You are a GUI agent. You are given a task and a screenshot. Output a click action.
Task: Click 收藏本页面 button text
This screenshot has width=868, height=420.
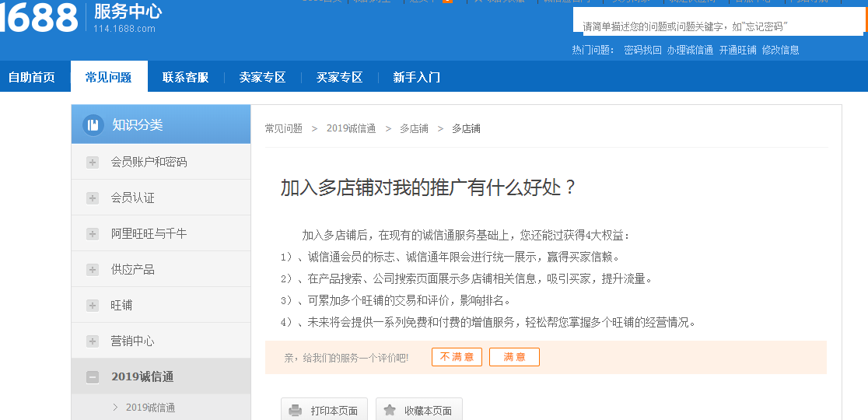click(428, 411)
